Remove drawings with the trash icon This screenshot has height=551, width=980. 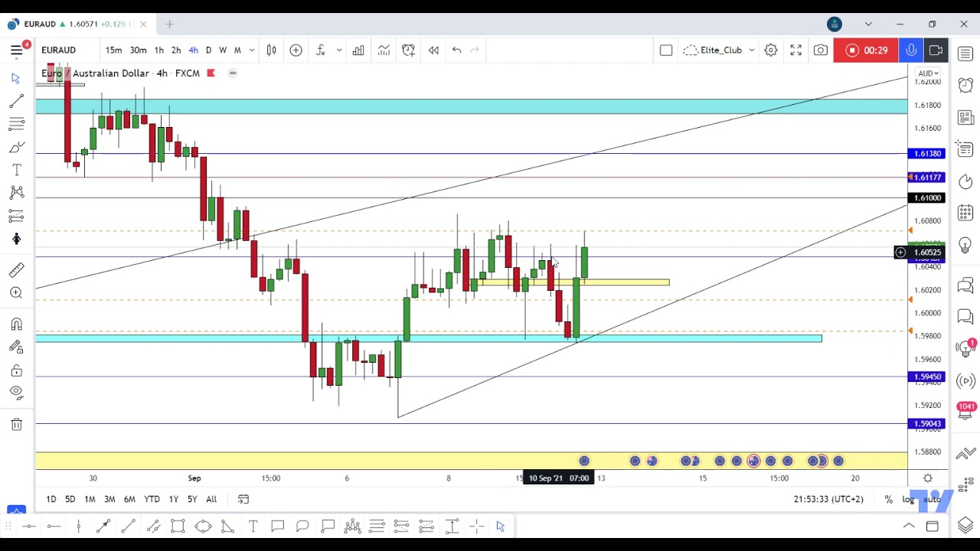pyautogui.click(x=16, y=424)
